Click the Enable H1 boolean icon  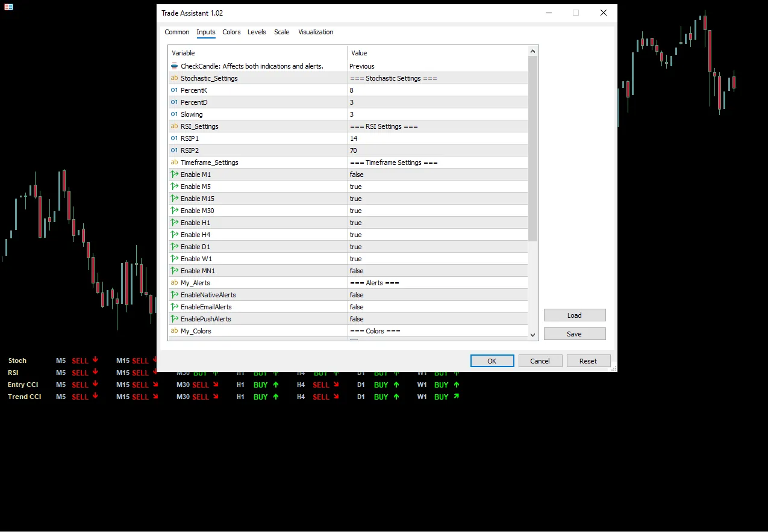point(175,223)
